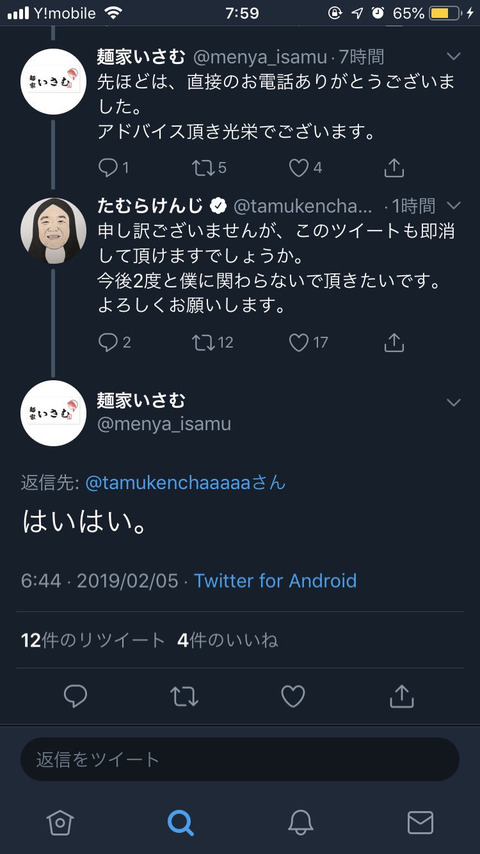Viewport: 480px width, 854px height.
Task: Retweet the main はいはい。 tweet
Action: [184, 696]
